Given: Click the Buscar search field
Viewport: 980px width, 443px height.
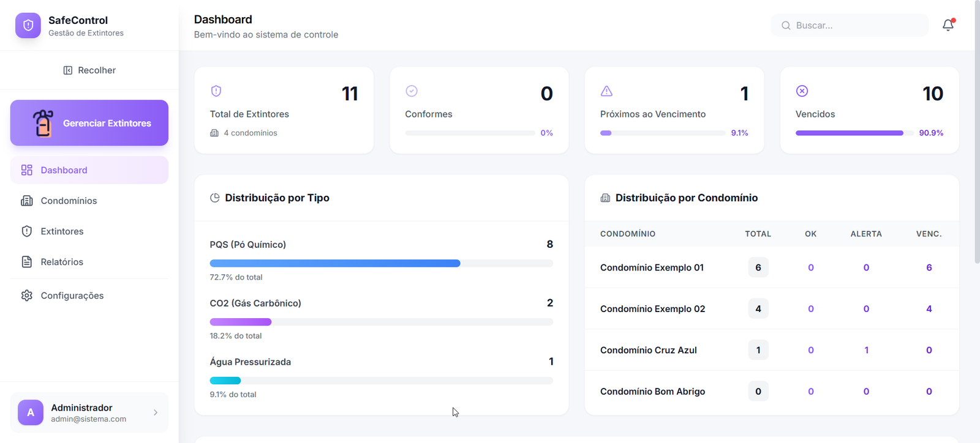Looking at the screenshot, I should click(850, 26).
